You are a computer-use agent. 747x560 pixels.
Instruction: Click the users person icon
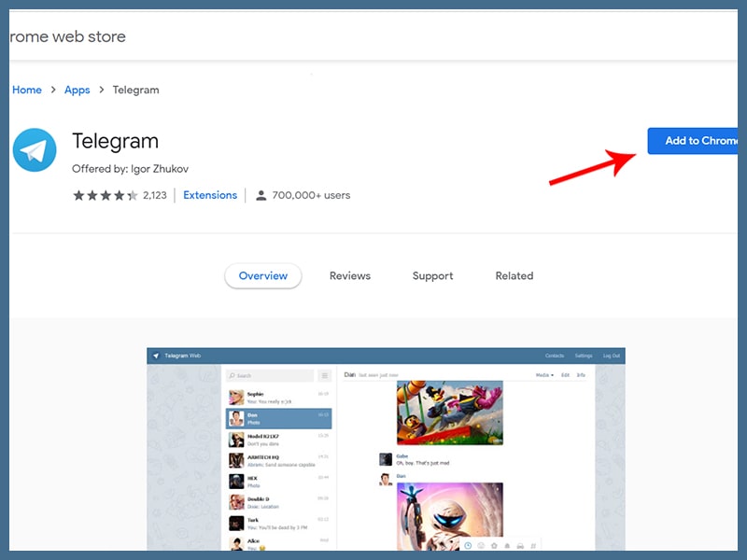click(261, 195)
